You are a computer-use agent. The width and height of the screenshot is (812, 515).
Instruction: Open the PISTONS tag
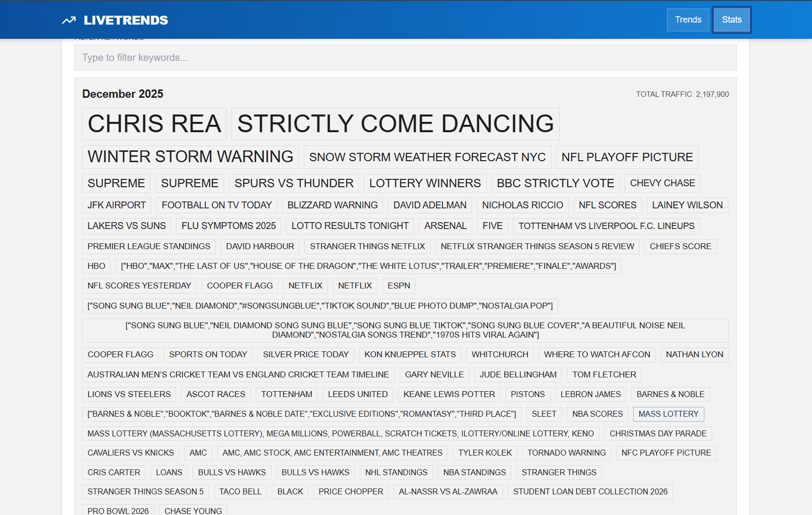pos(528,395)
